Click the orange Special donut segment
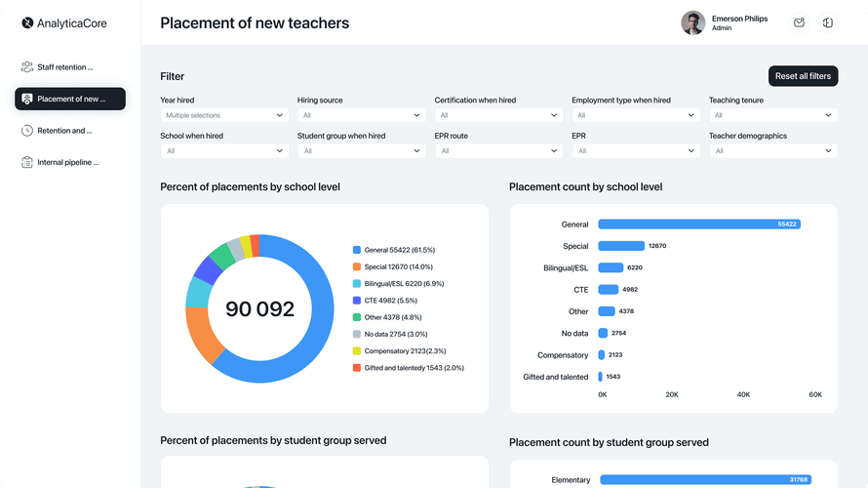 click(202, 333)
